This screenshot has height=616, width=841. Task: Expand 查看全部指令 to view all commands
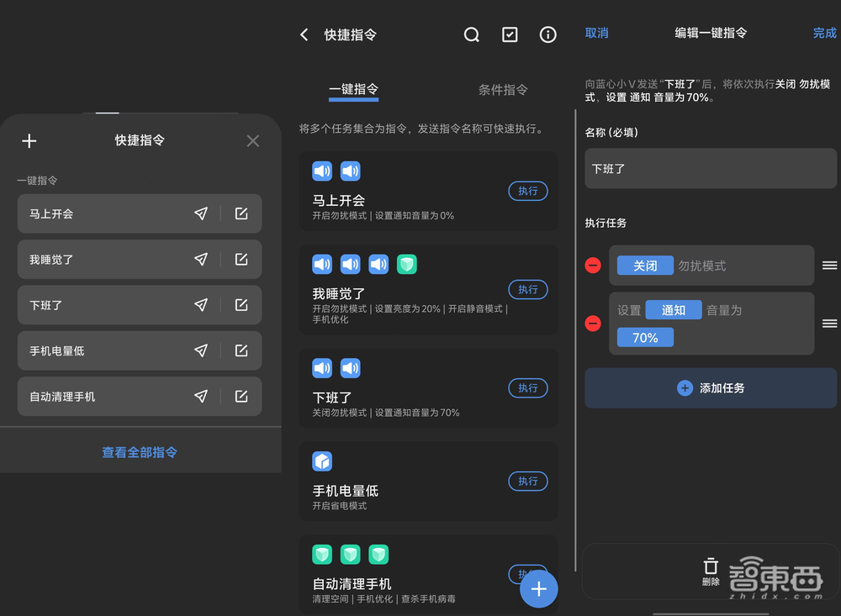click(x=139, y=451)
